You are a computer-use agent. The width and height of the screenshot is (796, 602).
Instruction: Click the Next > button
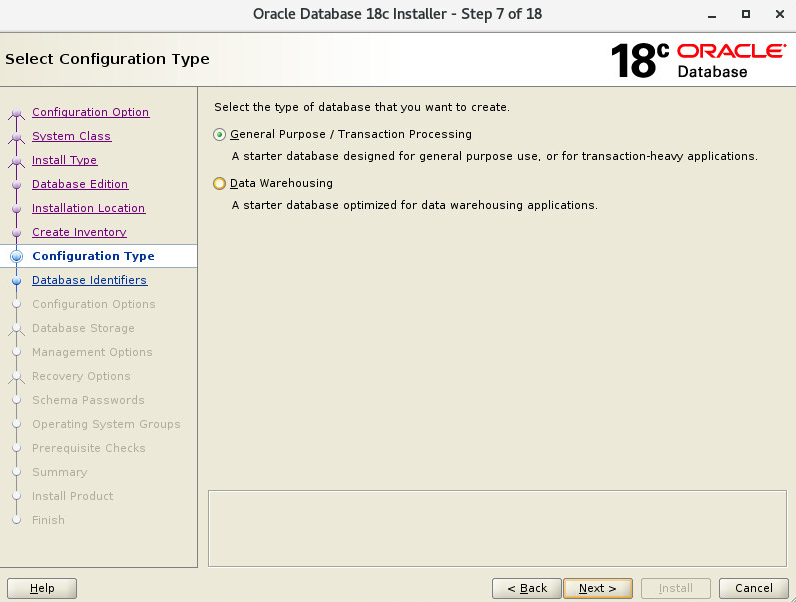598,588
